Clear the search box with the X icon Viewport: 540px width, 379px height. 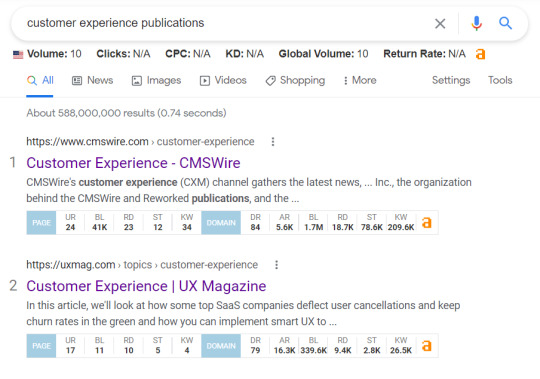coord(440,24)
